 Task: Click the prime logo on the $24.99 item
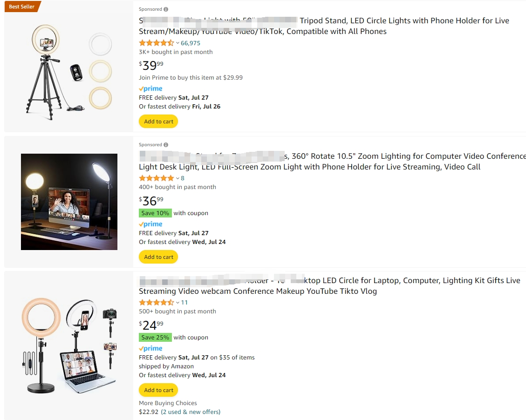pos(150,349)
